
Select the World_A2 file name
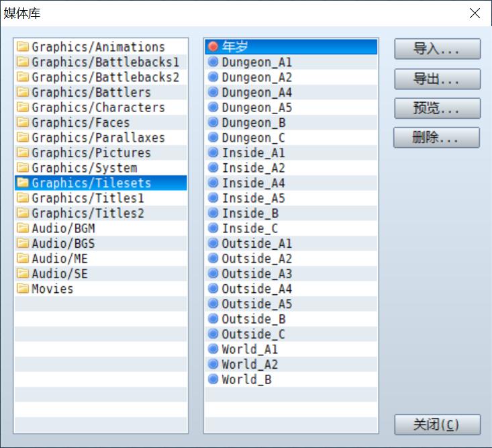(250, 364)
